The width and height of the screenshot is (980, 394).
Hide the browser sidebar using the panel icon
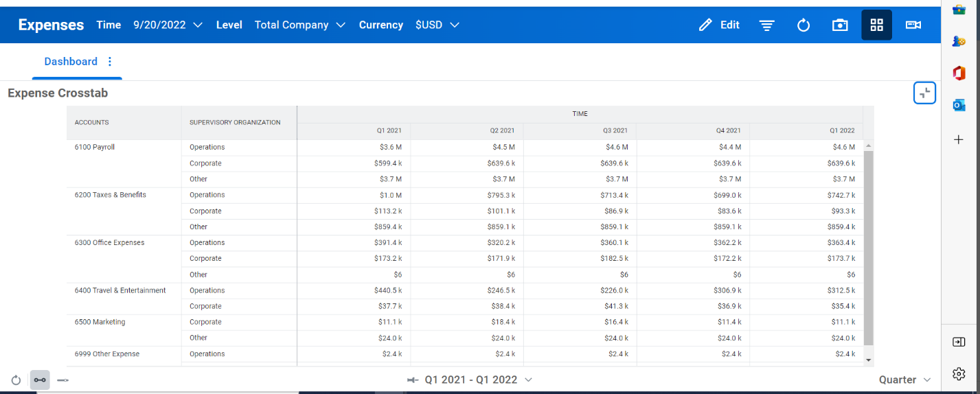(x=959, y=342)
